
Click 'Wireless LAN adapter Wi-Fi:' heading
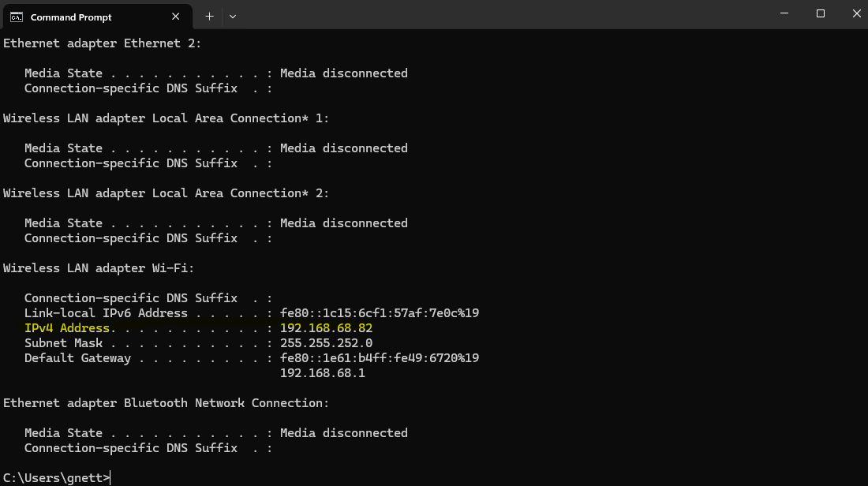point(99,268)
